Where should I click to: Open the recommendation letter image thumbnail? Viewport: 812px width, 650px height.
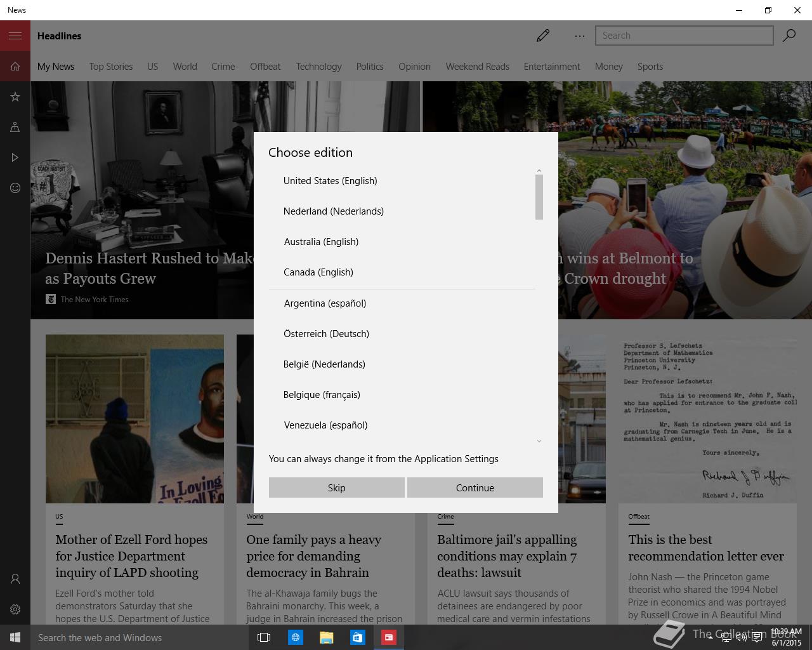pyautogui.click(x=707, y=419)
